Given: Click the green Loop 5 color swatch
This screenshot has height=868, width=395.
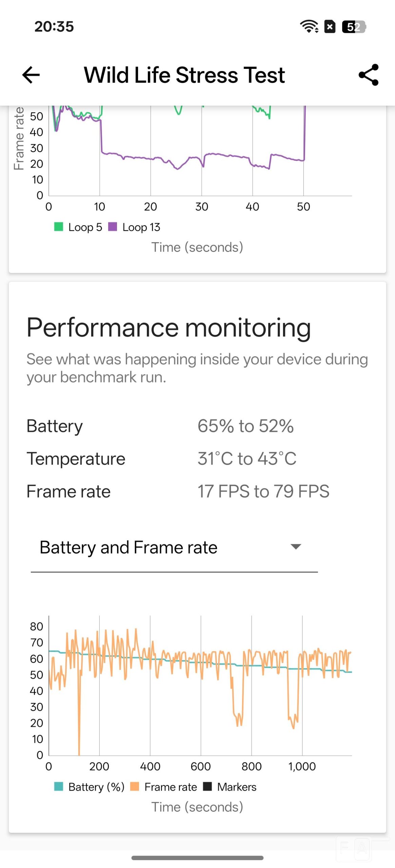Looking at the screenshot, I should coord(59,226).
